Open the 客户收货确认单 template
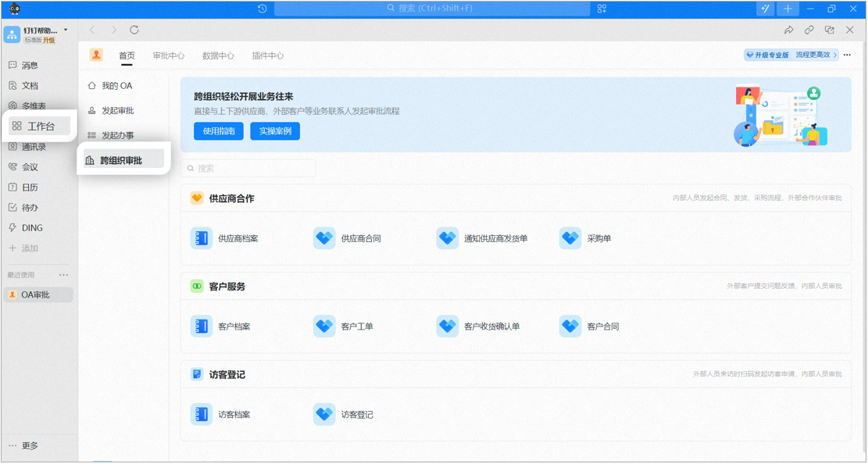This screenshot has width=868, height=464. [478, 327]
